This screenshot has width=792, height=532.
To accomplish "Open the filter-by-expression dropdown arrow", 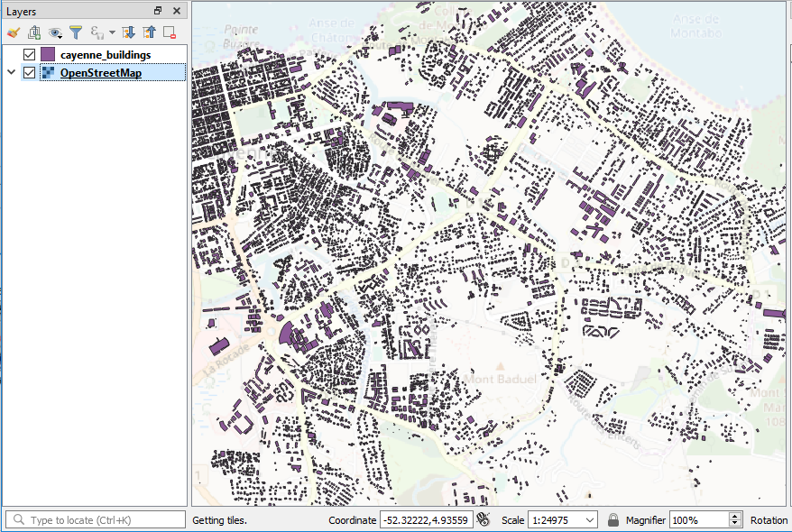I will (x=111, y=32).
